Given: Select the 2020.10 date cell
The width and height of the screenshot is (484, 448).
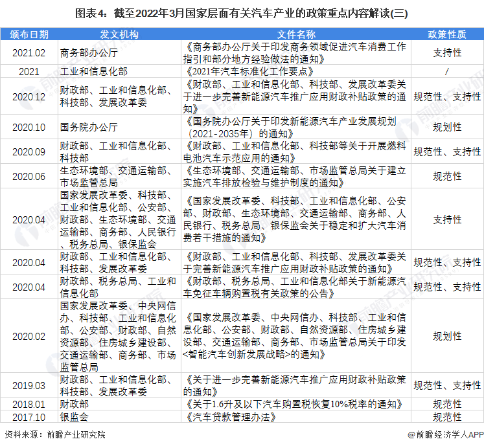Looking at the screenshot, I should click(x=29, y=127).
